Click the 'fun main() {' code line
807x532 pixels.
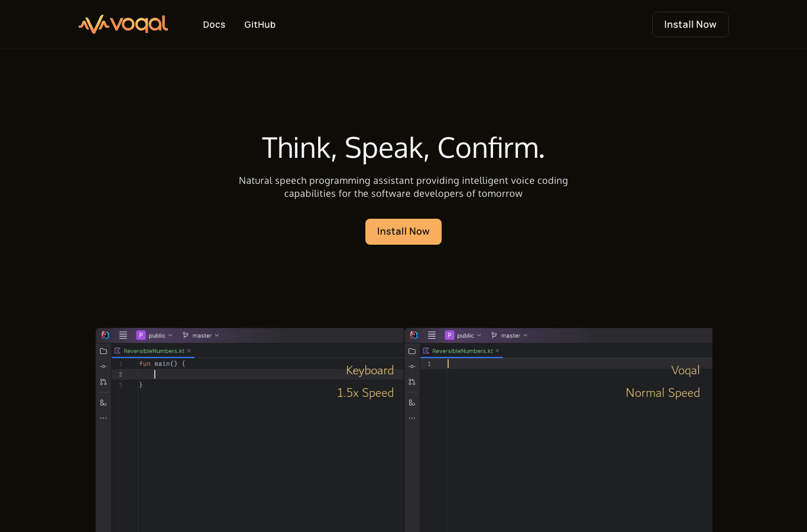[162, 364]
